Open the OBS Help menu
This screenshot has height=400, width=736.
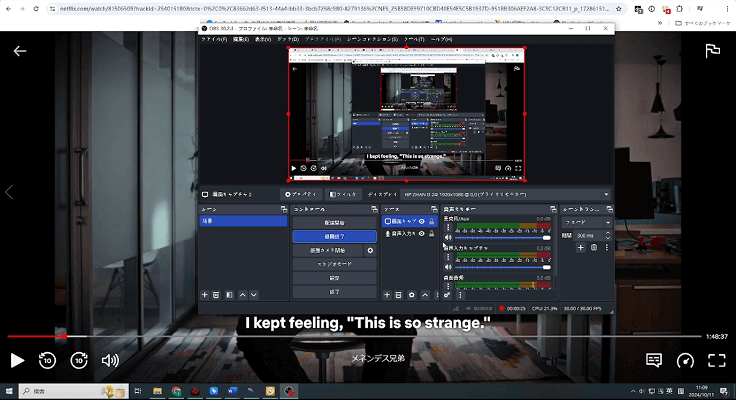(441, 39)
